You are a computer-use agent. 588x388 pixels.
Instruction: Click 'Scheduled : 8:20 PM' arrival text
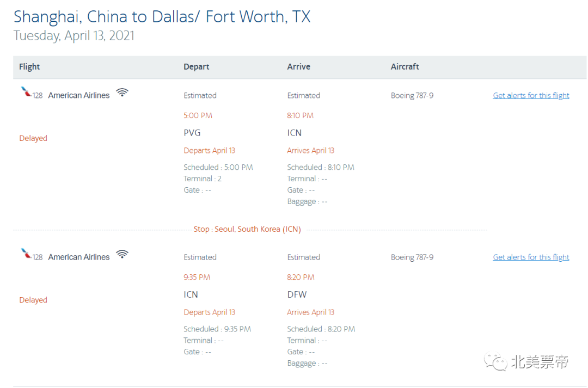pyautogui.click(x=321, y=329)
